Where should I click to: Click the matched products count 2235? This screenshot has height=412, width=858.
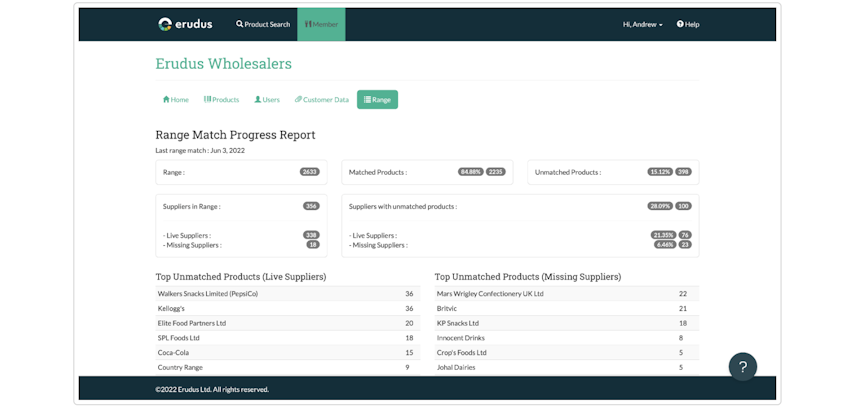[496, 172]
